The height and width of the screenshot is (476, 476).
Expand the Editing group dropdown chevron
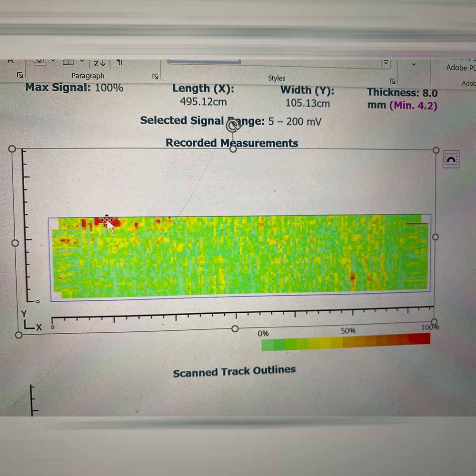[414, 64]
